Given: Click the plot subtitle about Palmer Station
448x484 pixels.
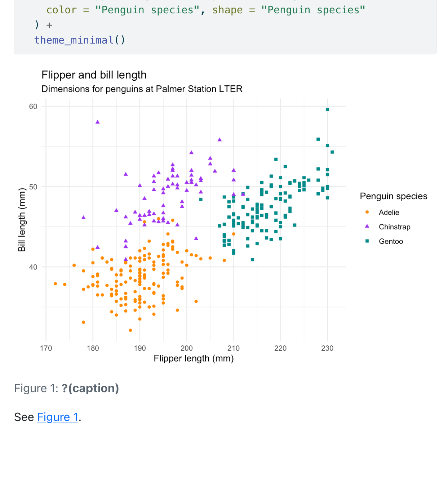Looking at the screenshot, I should pyautogui.click(x=142, y=89).
